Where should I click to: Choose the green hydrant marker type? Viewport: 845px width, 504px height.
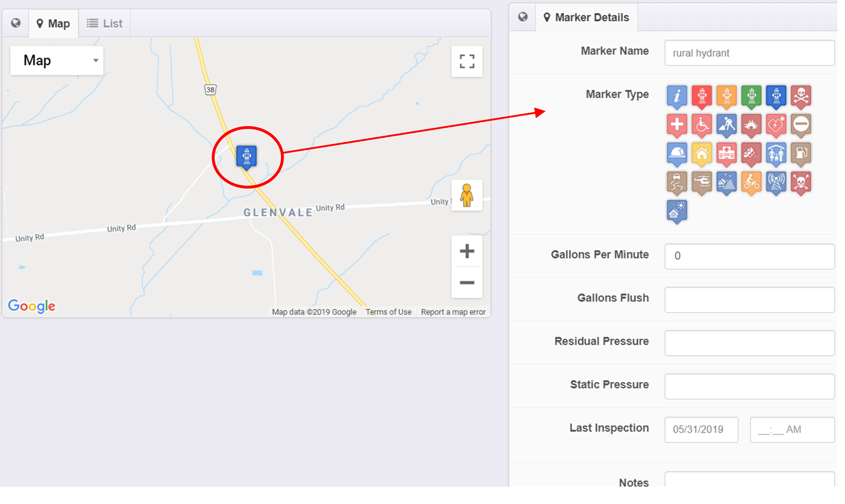point(751,96)
